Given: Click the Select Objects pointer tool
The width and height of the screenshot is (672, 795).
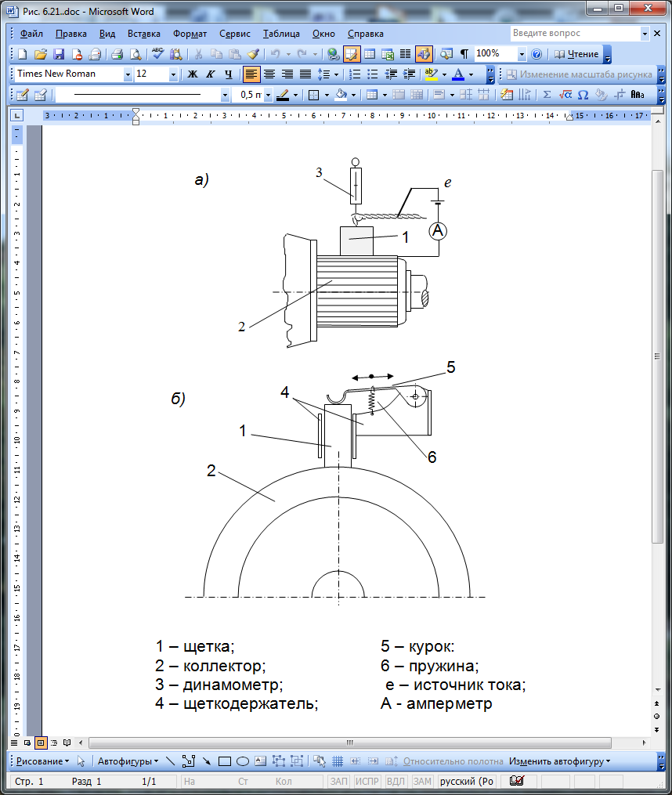Looking at the screenshot, I should pyautogui.click(x=81, y=761).
